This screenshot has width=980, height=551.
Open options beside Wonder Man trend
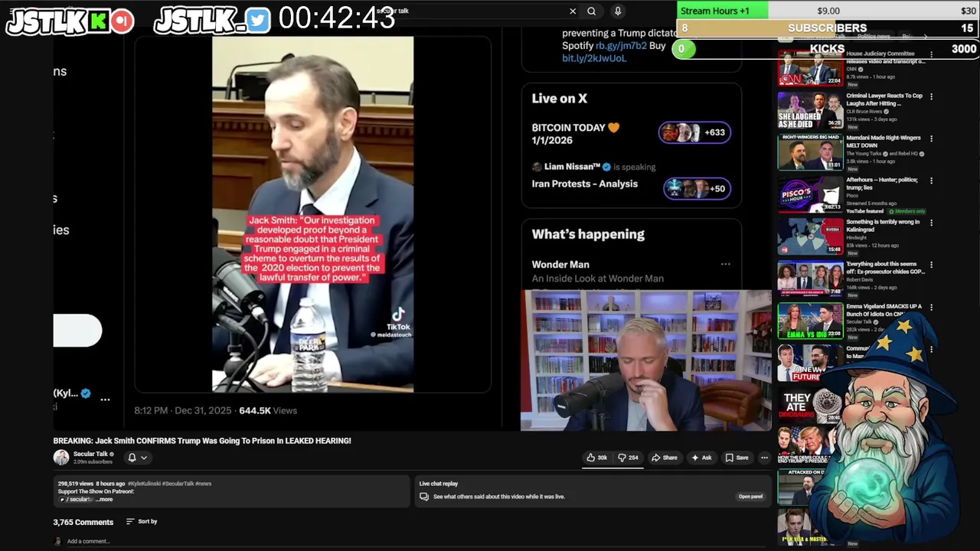[x=725, y=264]
